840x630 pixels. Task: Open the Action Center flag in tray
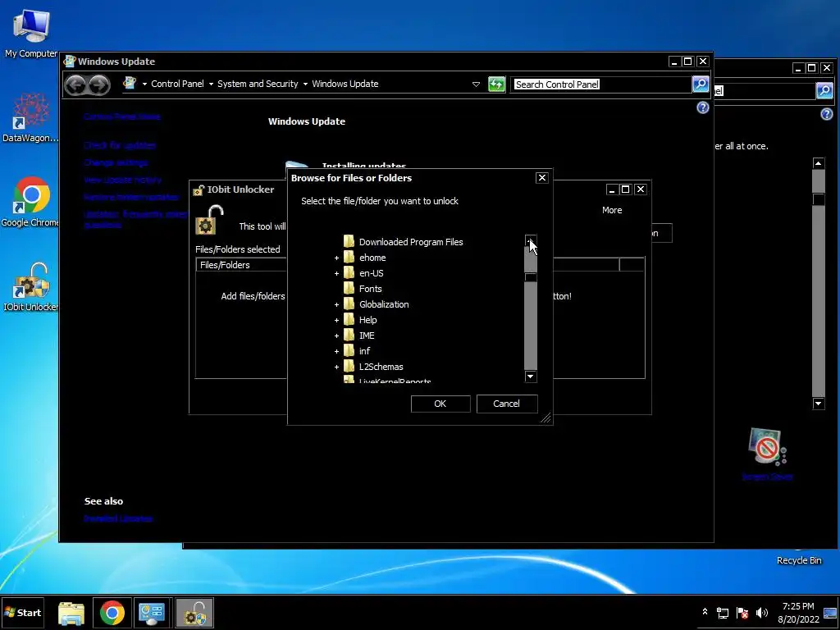[x=742, y=613]
